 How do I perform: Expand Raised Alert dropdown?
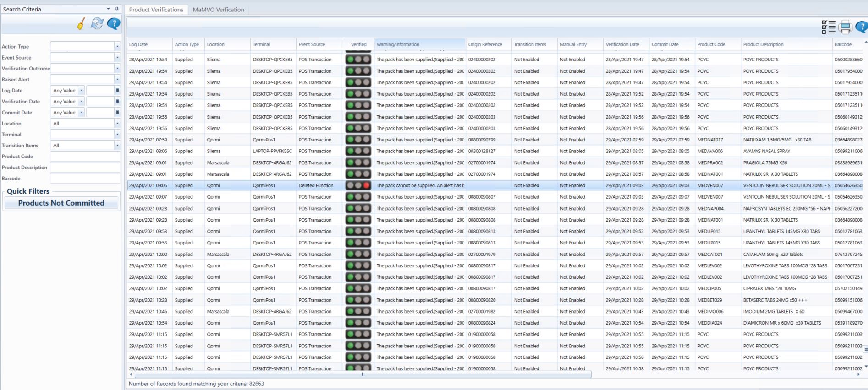117,79
